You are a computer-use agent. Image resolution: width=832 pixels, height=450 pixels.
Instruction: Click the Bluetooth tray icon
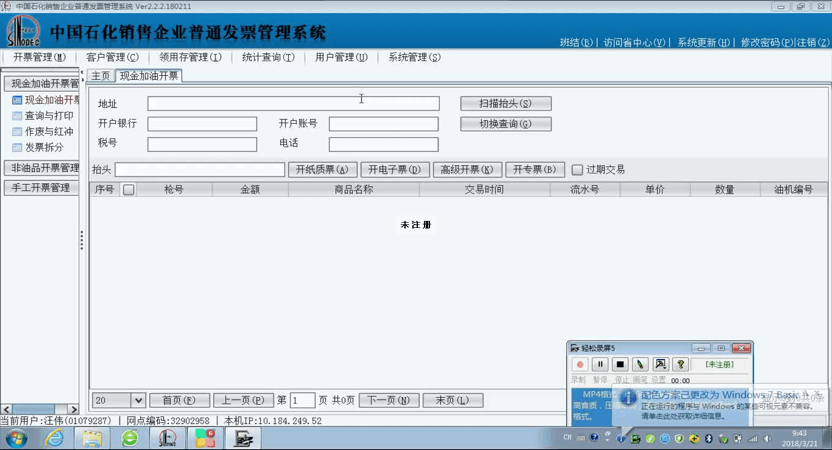click(x=708, y=438)
